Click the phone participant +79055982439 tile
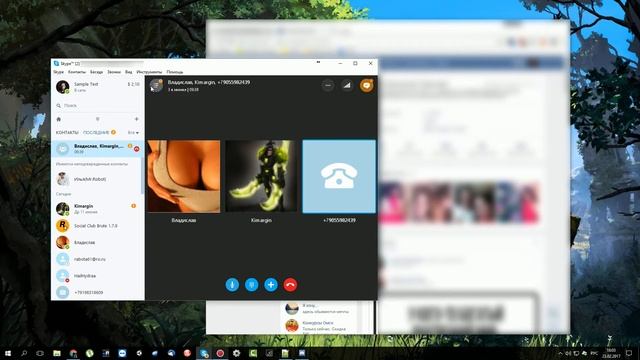This screenshot has height=360, width=640. (x=339, y=176)
